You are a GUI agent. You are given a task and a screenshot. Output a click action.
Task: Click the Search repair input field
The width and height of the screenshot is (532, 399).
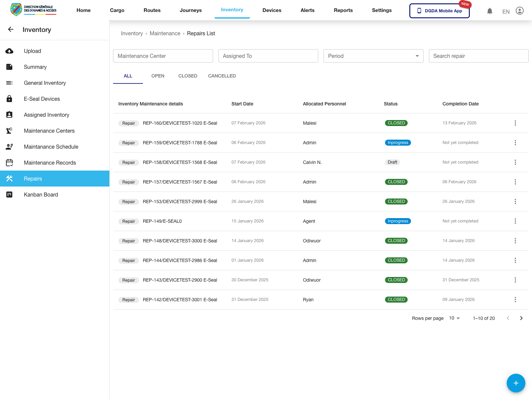pos(478,56)
